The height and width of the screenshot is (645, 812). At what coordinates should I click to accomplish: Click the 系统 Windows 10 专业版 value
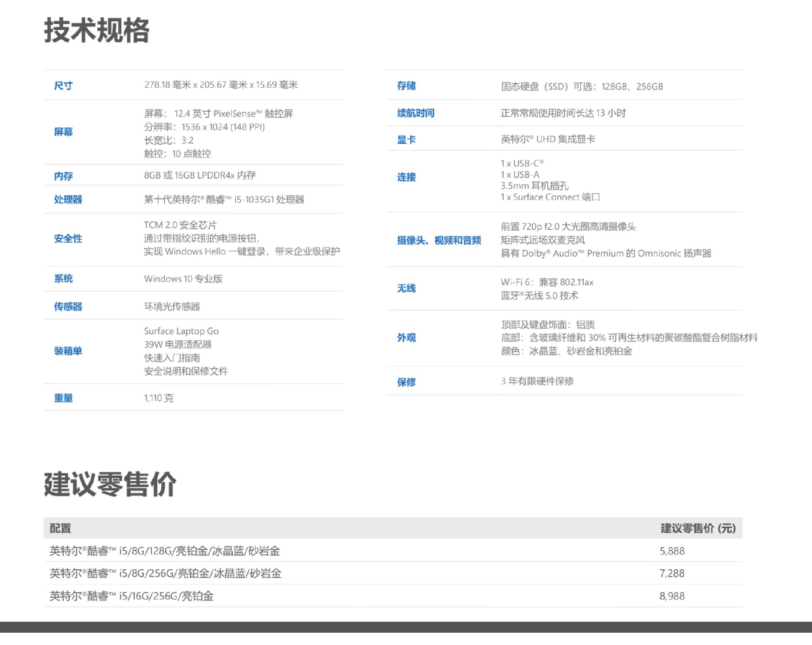[183, 279]
